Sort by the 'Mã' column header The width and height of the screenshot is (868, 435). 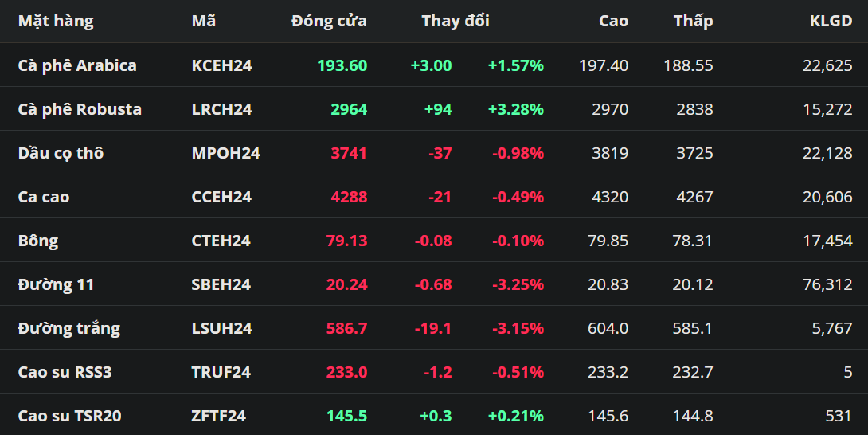(x=204, y=22)
